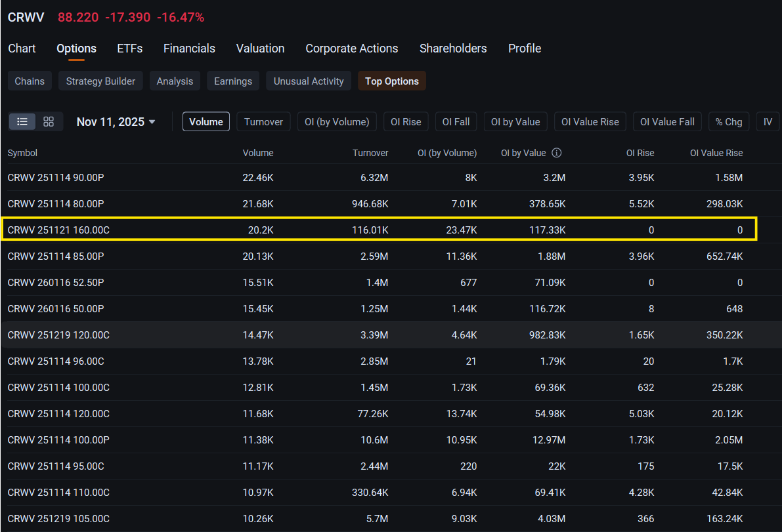This screenshot has height=532, width=782.
Task: Open the Nov 11, 2025 date dropdown
Action: coord(116,122)
